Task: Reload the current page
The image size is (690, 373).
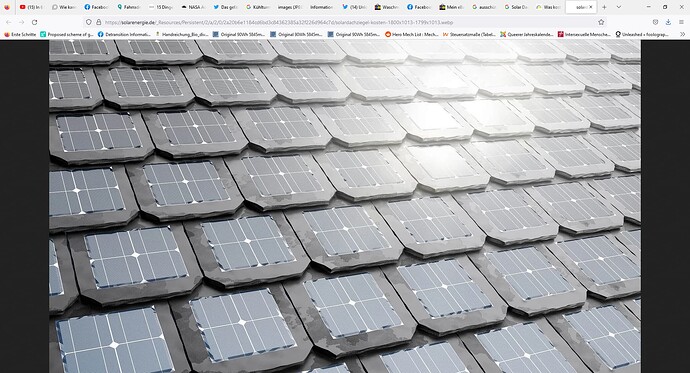Action: [x=34, y=22]
